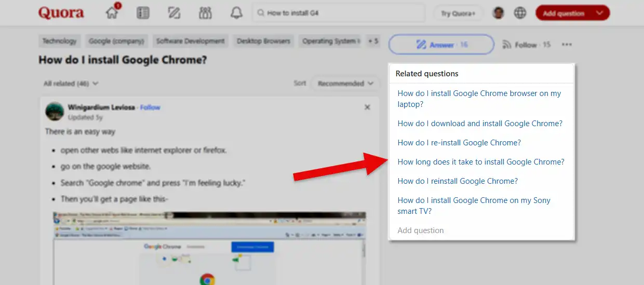Select the Desktop Browsers topic tag
The image size is (644, 285).
click(x=263, y=41)
